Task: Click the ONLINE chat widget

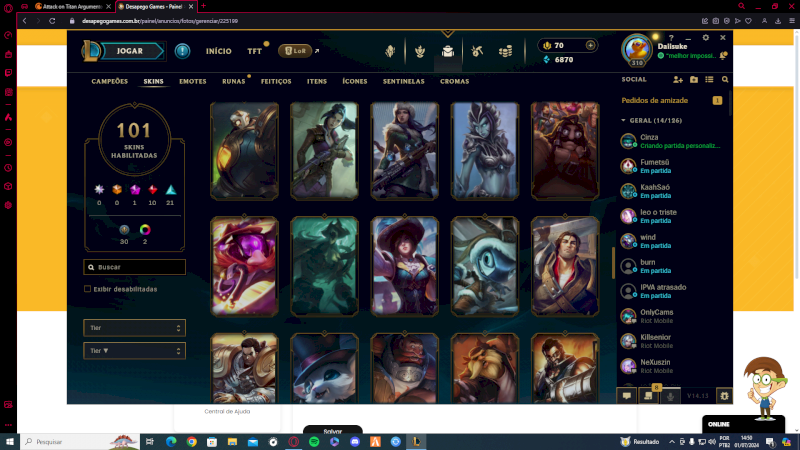Action: click(743, 424)
